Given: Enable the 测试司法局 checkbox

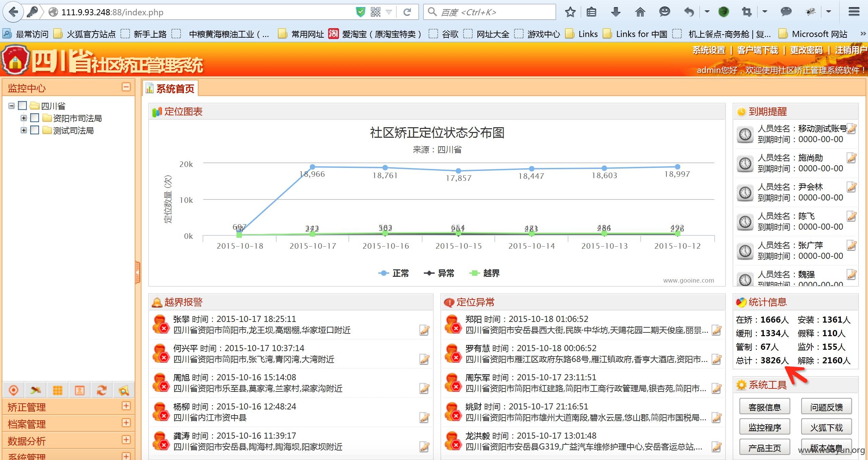Looking at the screenshot, I should [x=35, y=130].
